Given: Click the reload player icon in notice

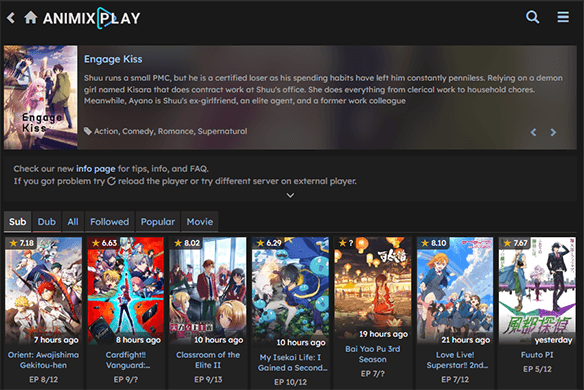Looking at the screenshot, I should pos(111,181).
